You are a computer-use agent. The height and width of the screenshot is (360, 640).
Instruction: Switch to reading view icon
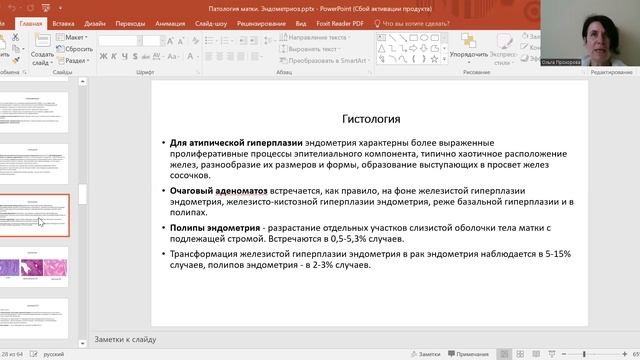point(536,354)
